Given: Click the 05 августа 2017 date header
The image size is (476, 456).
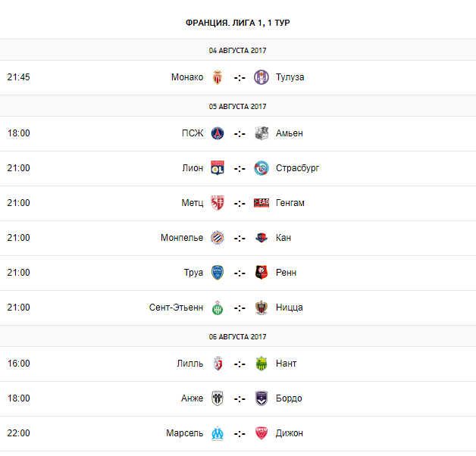Looking at the screenshot, I should [238, 106].
